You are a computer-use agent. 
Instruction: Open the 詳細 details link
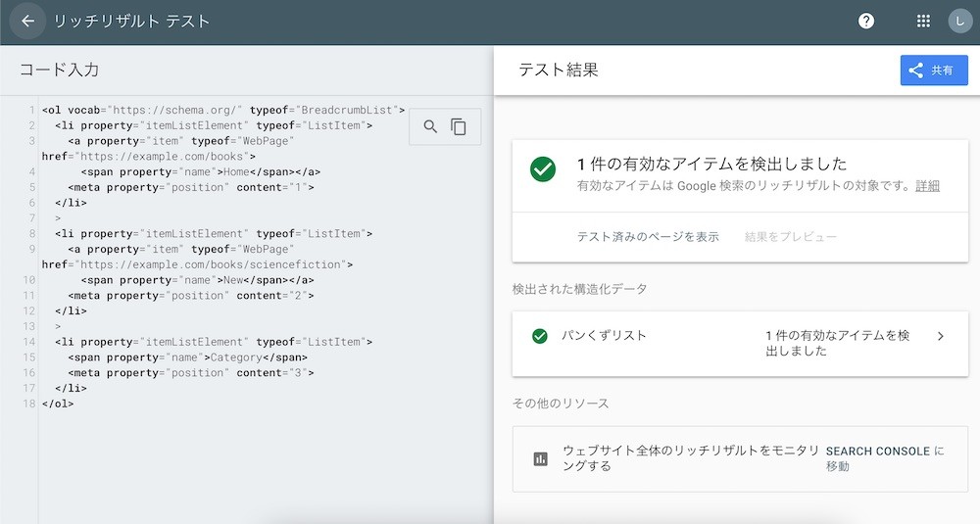click(927, 186)
